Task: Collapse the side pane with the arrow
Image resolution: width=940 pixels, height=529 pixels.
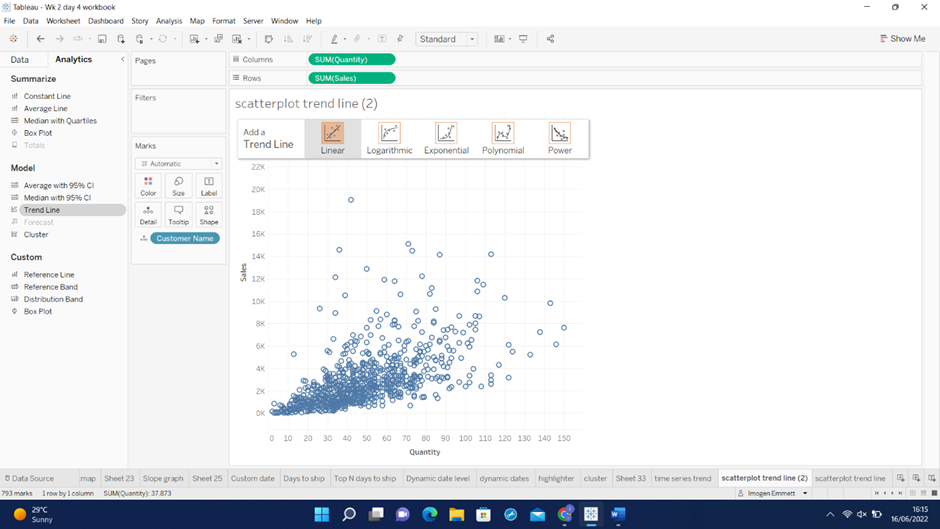Action: [122, 60]
